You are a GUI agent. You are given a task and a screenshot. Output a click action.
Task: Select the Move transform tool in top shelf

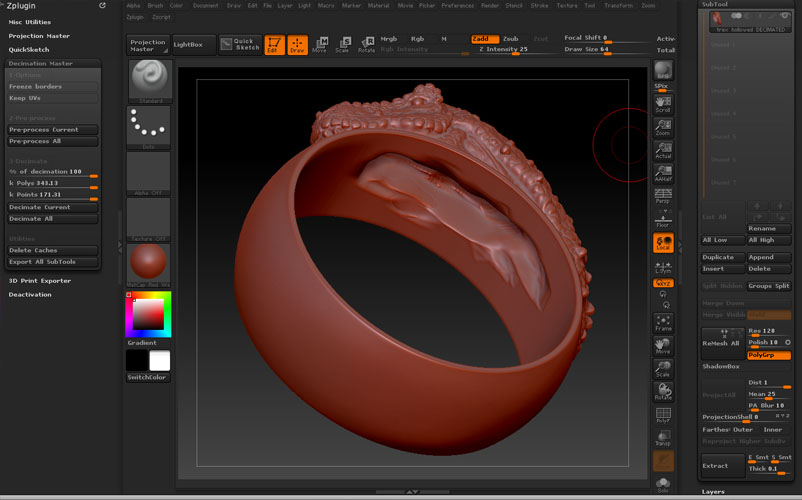click(x=320, y=45)
